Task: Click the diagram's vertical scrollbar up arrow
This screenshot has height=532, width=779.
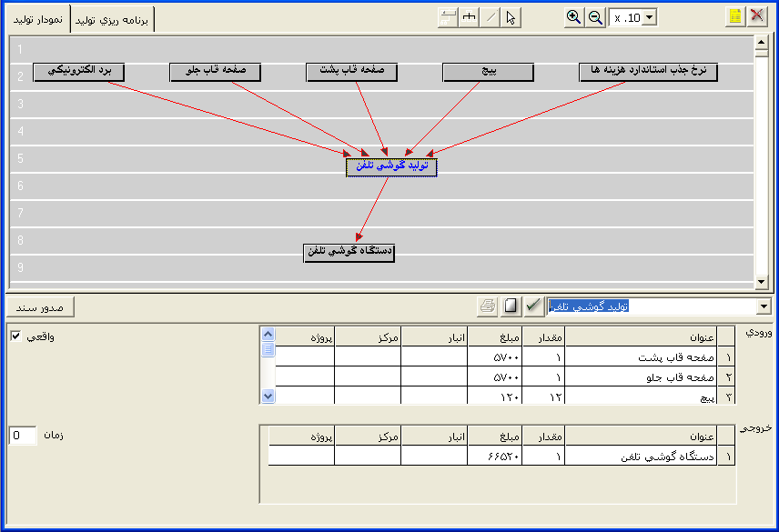Action: point(762,43)
